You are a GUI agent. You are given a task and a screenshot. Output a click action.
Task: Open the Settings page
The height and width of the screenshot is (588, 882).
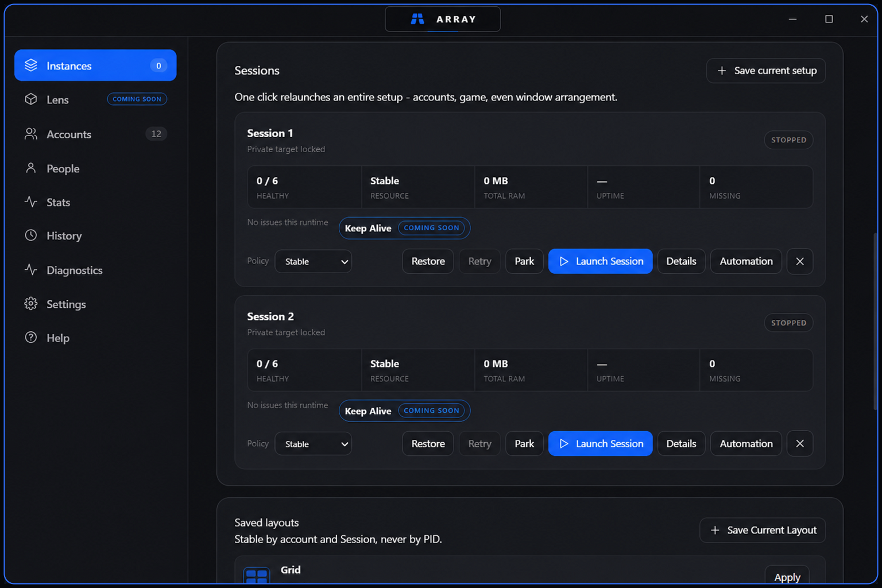[x=95, y=304]
